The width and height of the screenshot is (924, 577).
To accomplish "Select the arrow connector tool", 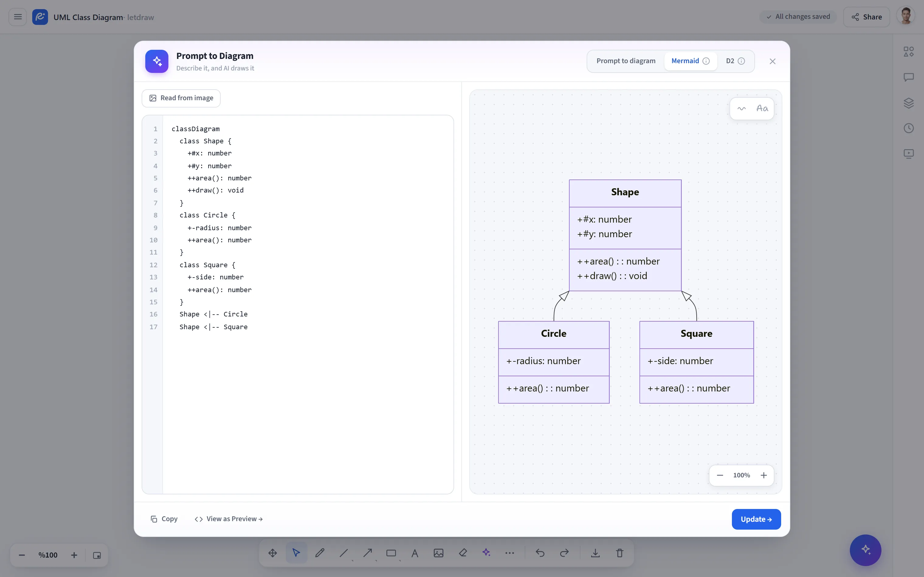I will point(368,553).
